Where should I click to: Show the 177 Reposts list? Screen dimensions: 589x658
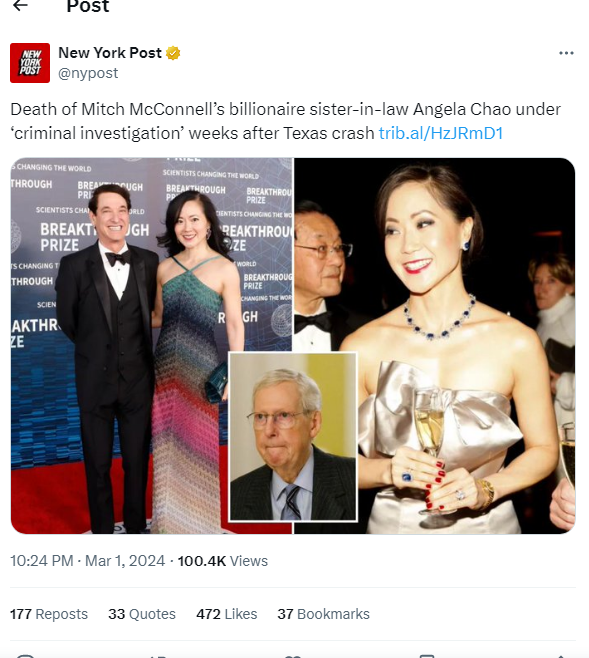(49, 614)
